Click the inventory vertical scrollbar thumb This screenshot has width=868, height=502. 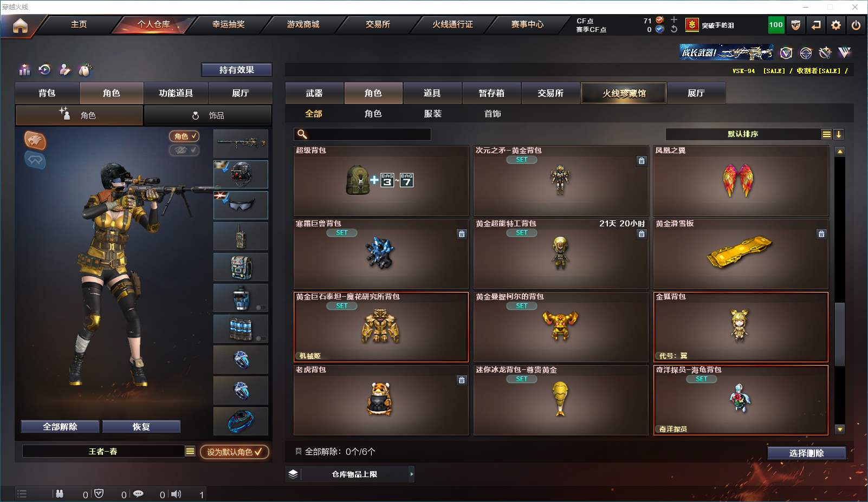pos(840,334)
